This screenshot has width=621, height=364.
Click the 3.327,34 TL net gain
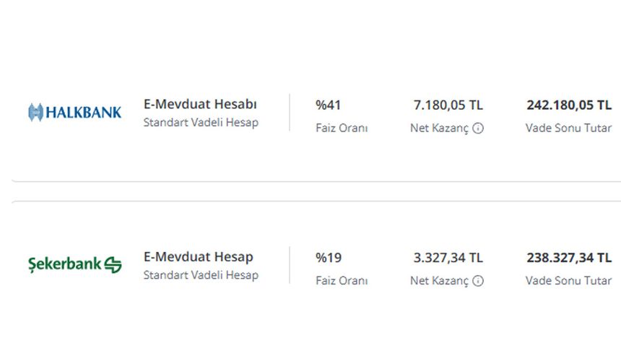pyautogui.click(x=448, y=258)
